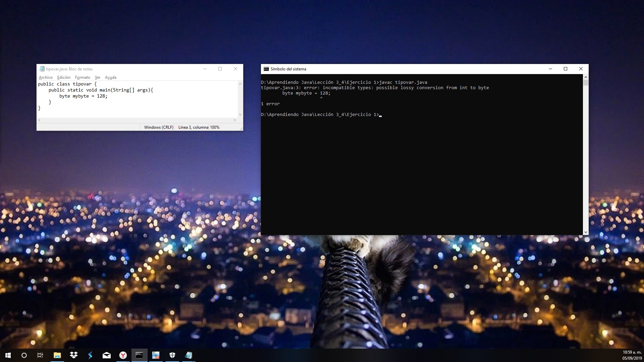This screenshot has height=362, width=644.
Task: Open the Mail app from the taskbar
Action: [x=107, y=355]
